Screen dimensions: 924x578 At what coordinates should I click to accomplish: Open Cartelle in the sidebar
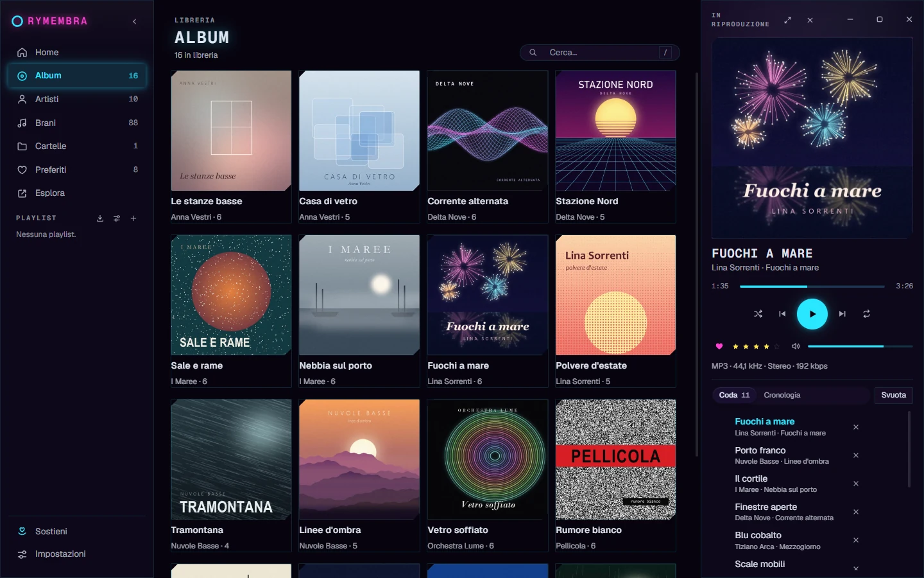tap(77, 146)
